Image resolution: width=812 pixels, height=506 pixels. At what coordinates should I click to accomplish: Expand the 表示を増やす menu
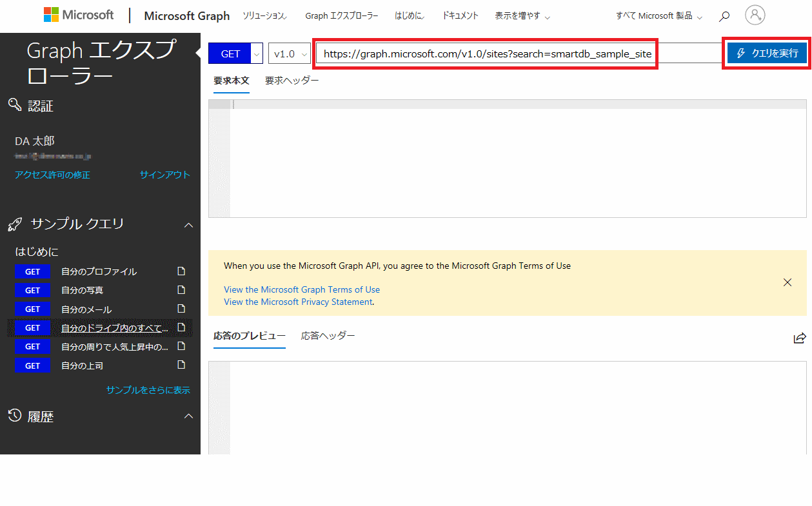point(522,15)
